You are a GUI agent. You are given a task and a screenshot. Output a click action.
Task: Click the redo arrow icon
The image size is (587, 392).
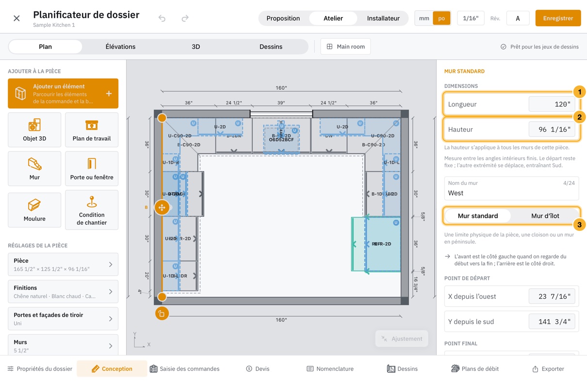click(x=185, y=18)
